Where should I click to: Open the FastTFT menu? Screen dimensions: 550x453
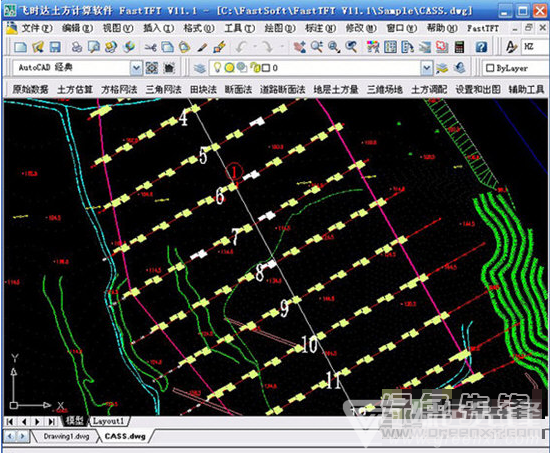(483, 28)
